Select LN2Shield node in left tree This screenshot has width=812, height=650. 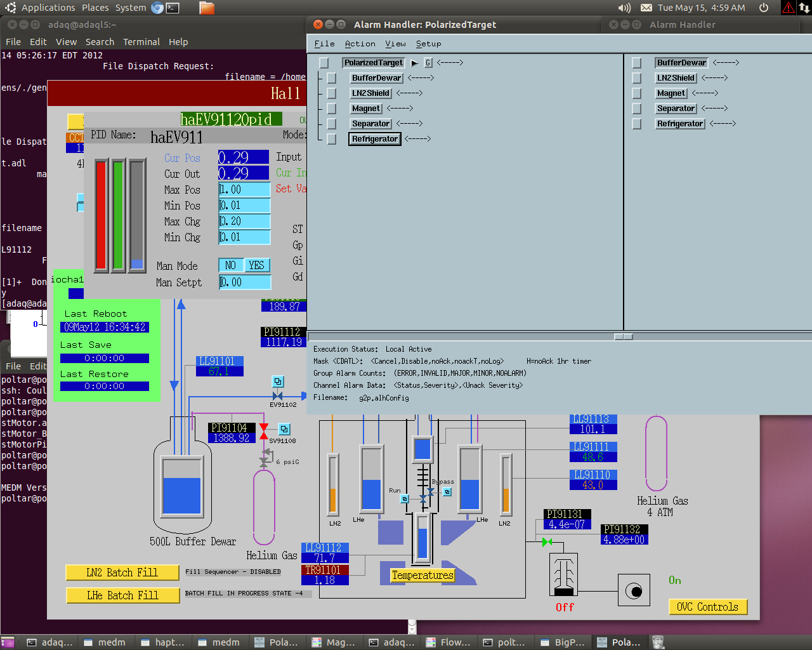[371, 93]
